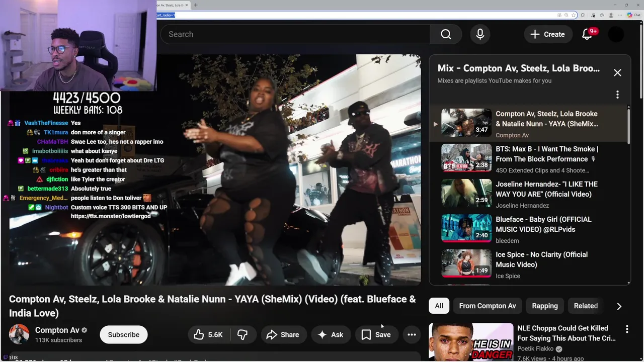Click the bleedem channel name in playlist

coord(507,241)
